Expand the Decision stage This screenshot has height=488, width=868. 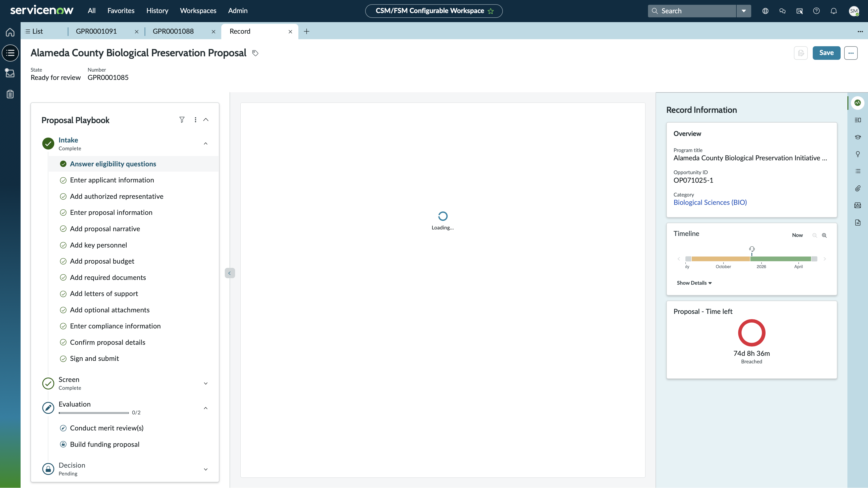coord(205,469)
